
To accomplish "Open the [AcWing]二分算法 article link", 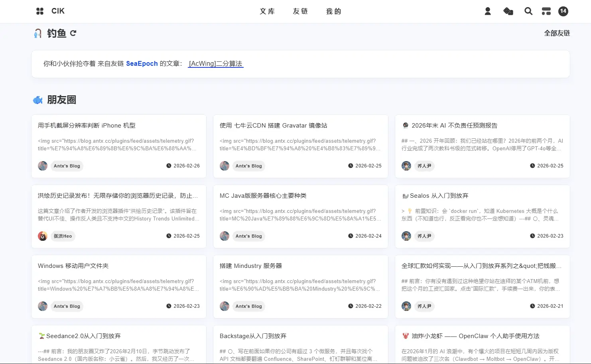I will click(x=215, y=63).
